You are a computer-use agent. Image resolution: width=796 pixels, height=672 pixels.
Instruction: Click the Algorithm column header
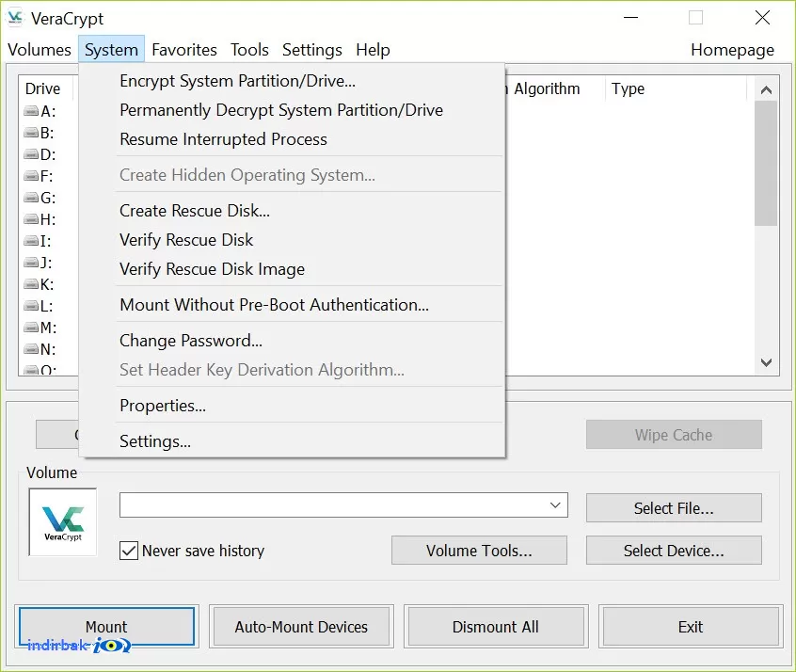click(547, 88)
